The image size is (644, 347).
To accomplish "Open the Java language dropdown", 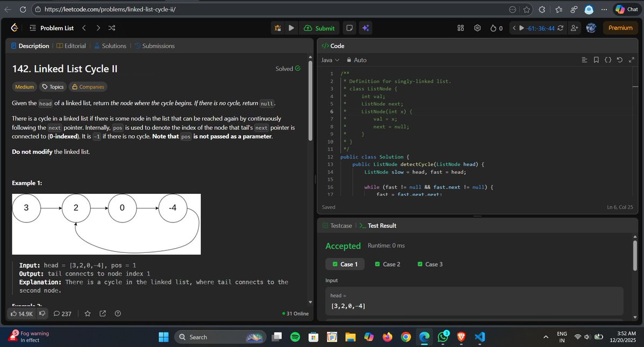I will (x=330, y=60).
